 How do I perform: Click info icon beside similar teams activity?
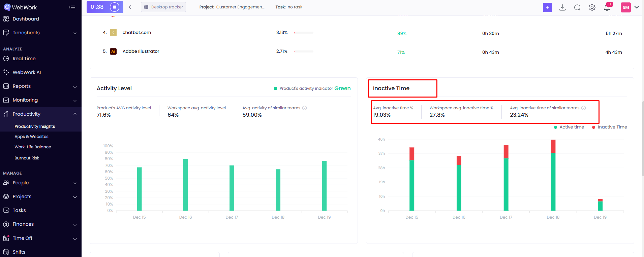tap(305, 108)
